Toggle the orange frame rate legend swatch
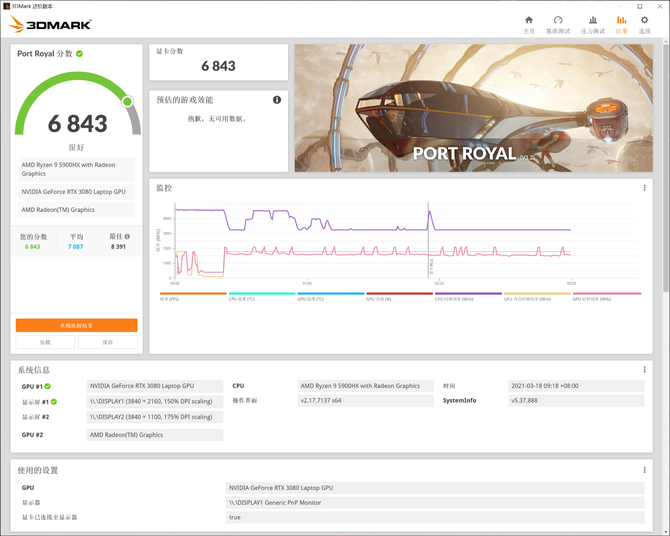The width and height of the screenshot is (670, 536). [x=193, y=295]
